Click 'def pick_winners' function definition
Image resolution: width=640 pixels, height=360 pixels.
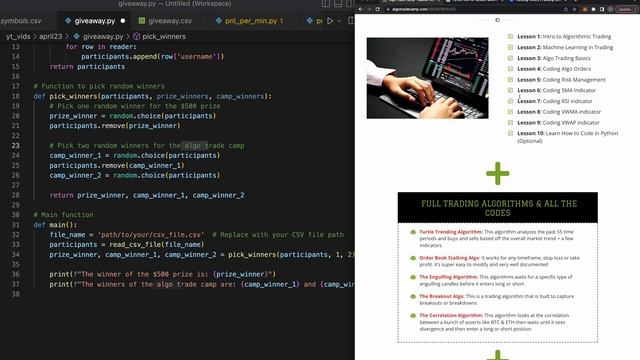point(152,96)
